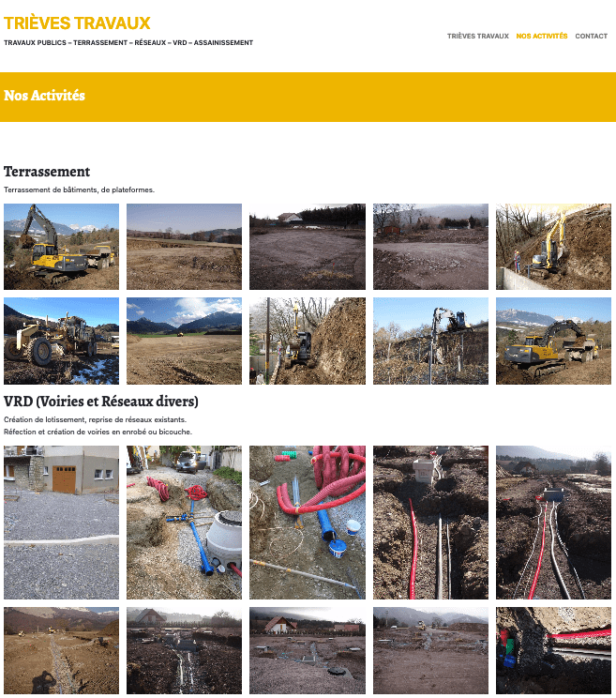This screenshot has height=698, width=616.
Task: Open Terrassement photo of graded lot with white house
Action: click(308, 247)
